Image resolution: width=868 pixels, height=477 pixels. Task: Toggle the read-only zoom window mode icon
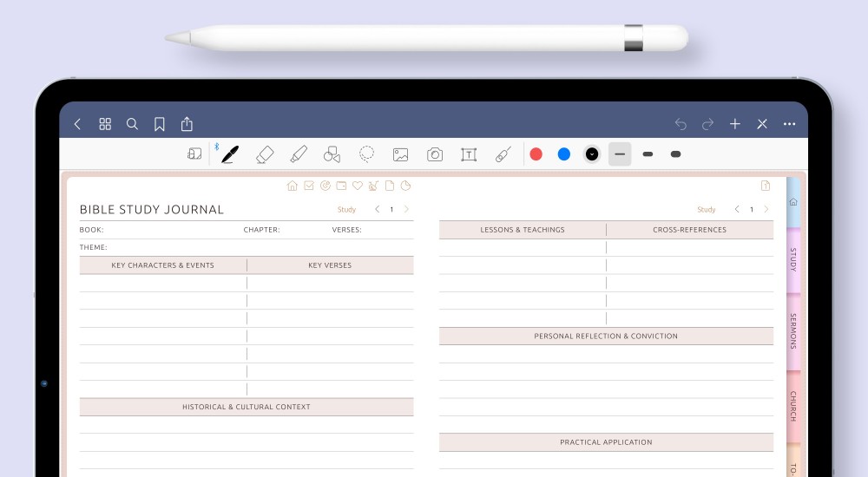pos(194,154)
